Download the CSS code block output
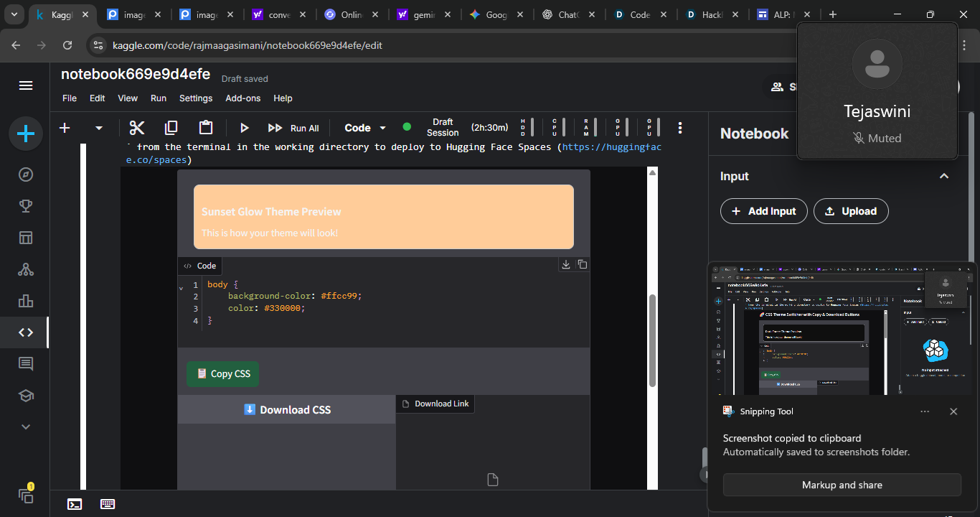Screen dimensions: 980x517 pyautogui.click(x=566, y=264)
